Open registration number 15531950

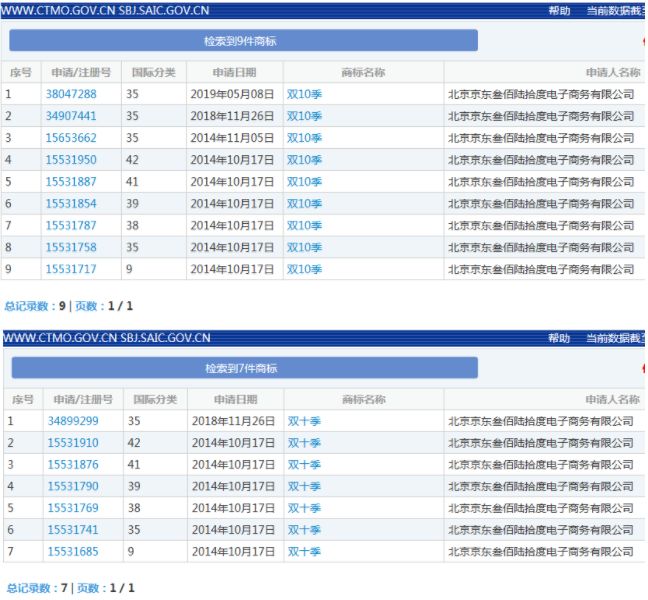pyautogui.click(x=71, y=160)
